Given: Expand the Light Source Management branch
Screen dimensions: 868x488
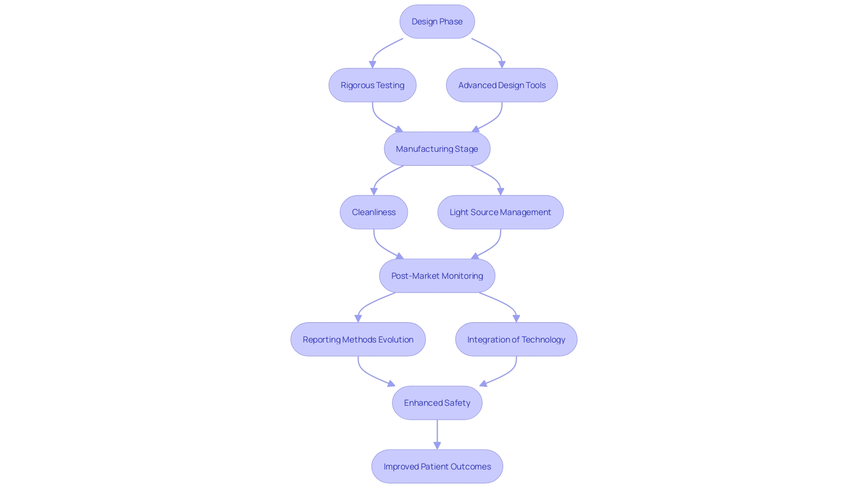Looking at the screenshot, I should (500, 212).
